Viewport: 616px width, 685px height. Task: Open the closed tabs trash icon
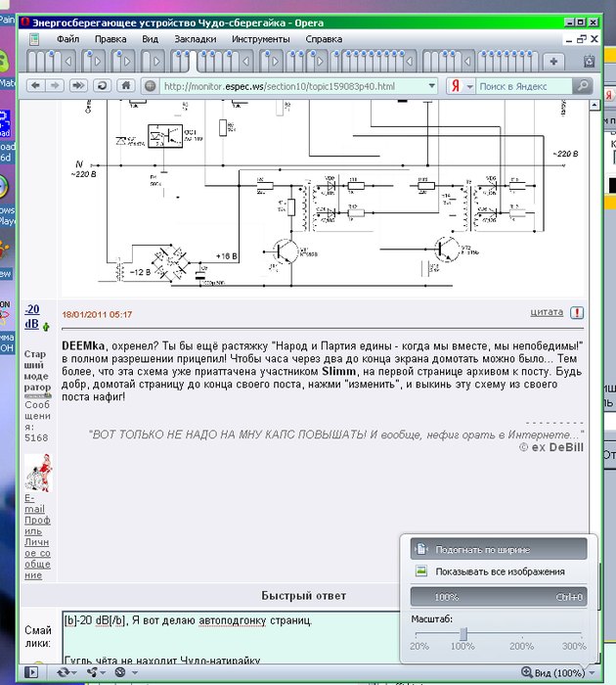pyautogui.click(x=589, y=61)
